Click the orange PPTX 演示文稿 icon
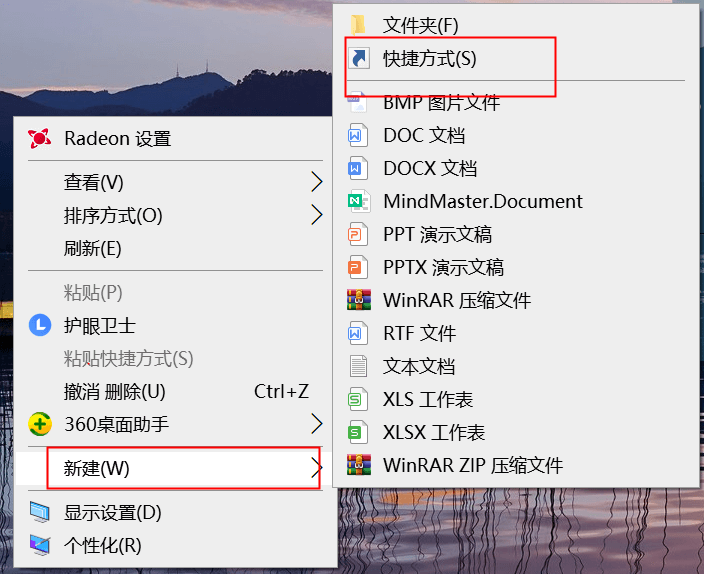This screenshot has width=704, height=574. coord(358,267)
